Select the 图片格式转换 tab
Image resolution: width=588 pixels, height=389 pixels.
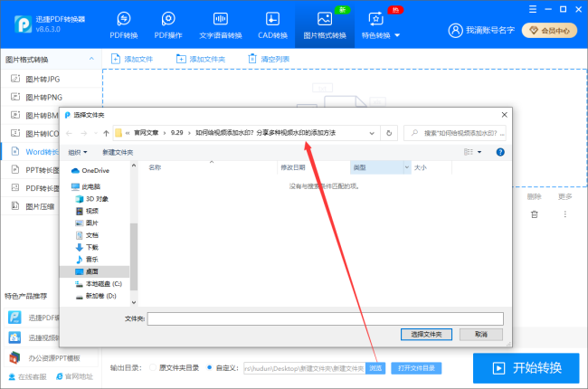325,25
